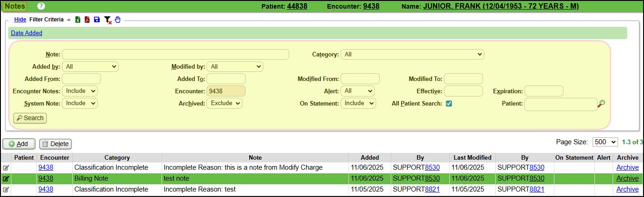Uncheck the All Patient Search checkbox

[449, 103]
